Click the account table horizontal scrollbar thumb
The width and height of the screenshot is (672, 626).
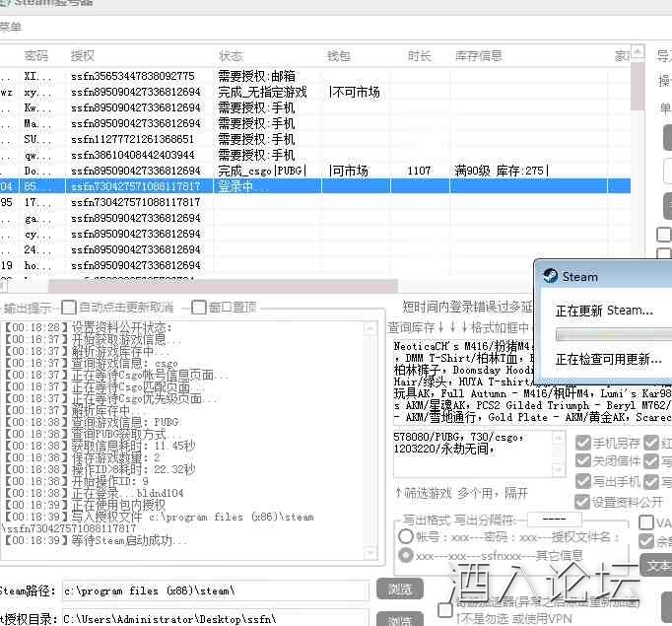(223, 286)
